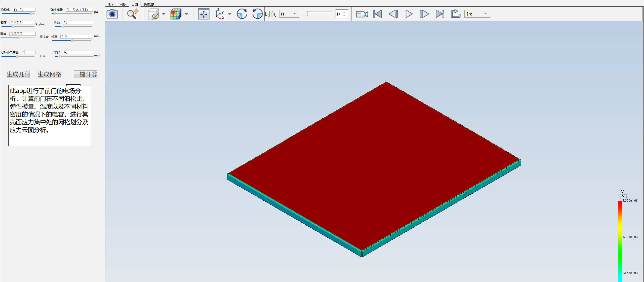Viewport: 644px width, 282px height.
Task: Toggle the hide-geometry cube icon
Action: tap(153, 14)
